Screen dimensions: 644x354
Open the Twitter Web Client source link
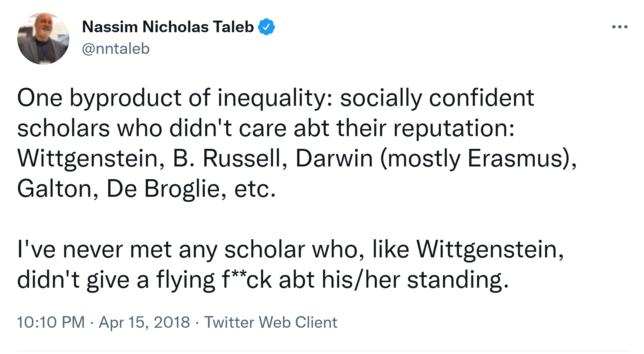pos(270,322)
